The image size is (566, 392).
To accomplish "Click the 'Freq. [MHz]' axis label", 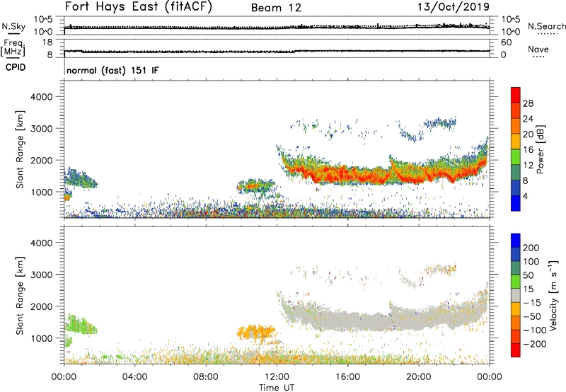I will 13,48.
